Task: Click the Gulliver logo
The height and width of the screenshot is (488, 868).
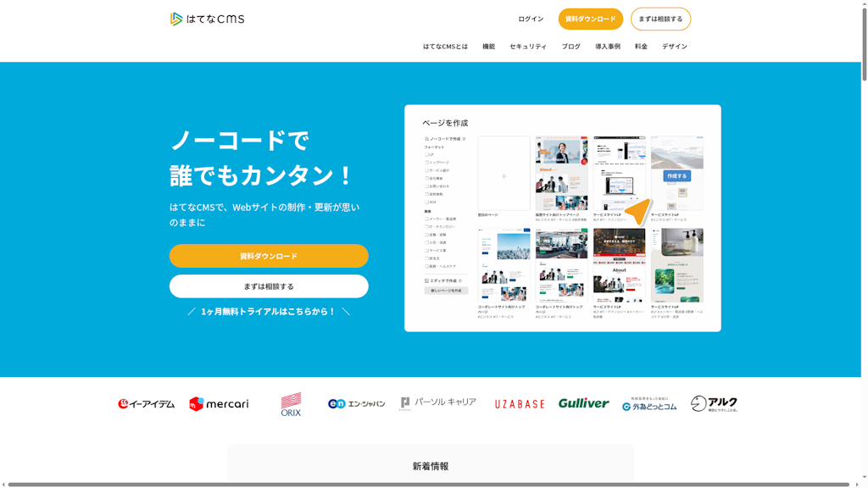Action: pos(583,403)
